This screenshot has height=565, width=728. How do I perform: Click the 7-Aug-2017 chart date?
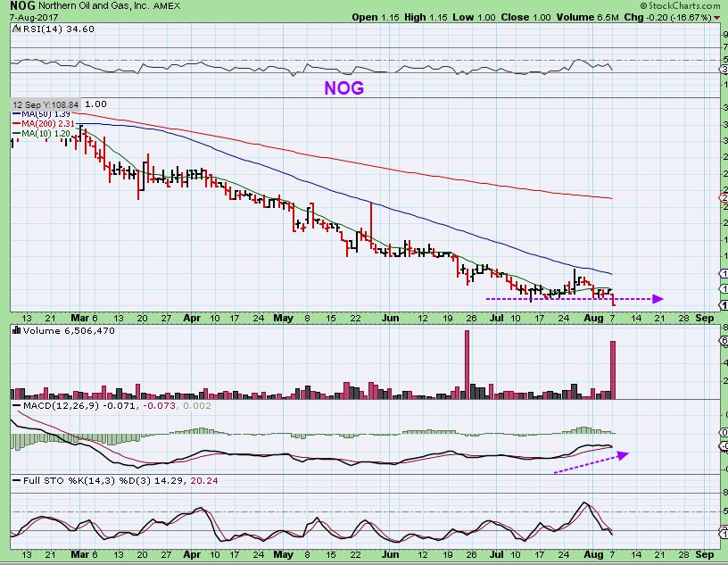(x=34, y=17)
